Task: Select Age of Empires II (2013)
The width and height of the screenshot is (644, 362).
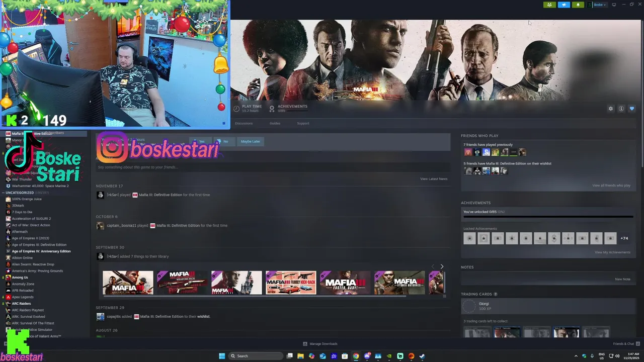Action: click(30, 238)
